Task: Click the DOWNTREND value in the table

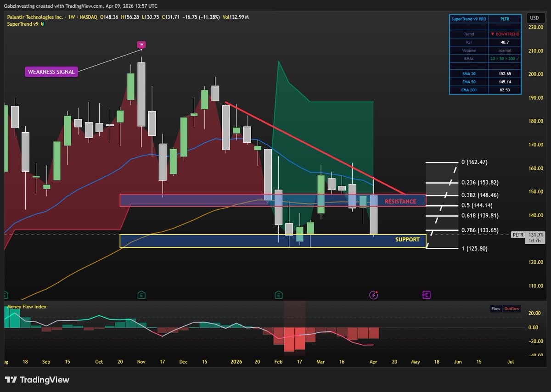Action: 504,34
